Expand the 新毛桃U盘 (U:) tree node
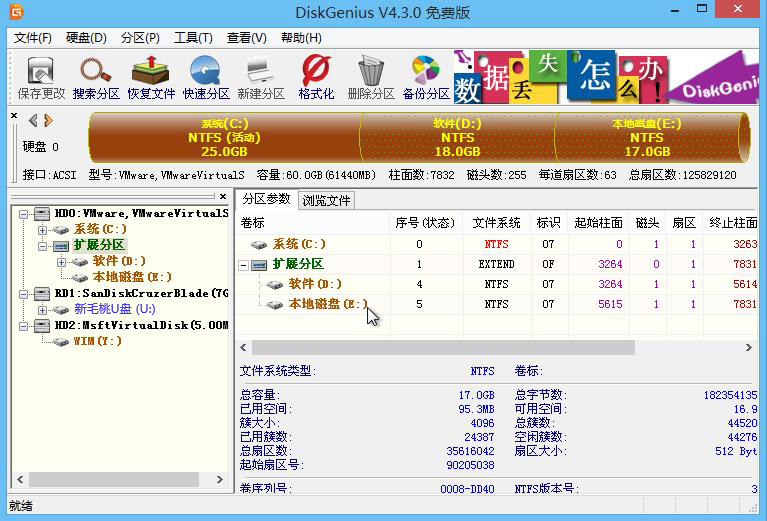This screenshot has width=767, height=521. (x=43, y=310)
